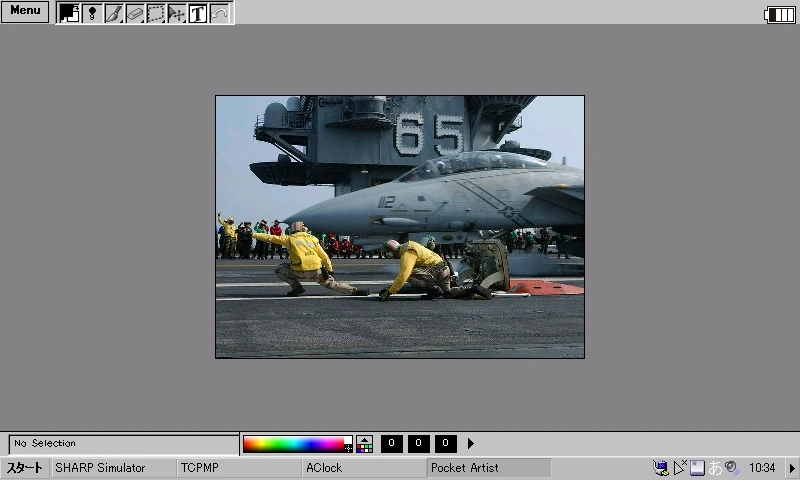Expand system tray with the right arrow
Viewport: 800px width, 480px height.
[791, 468]
